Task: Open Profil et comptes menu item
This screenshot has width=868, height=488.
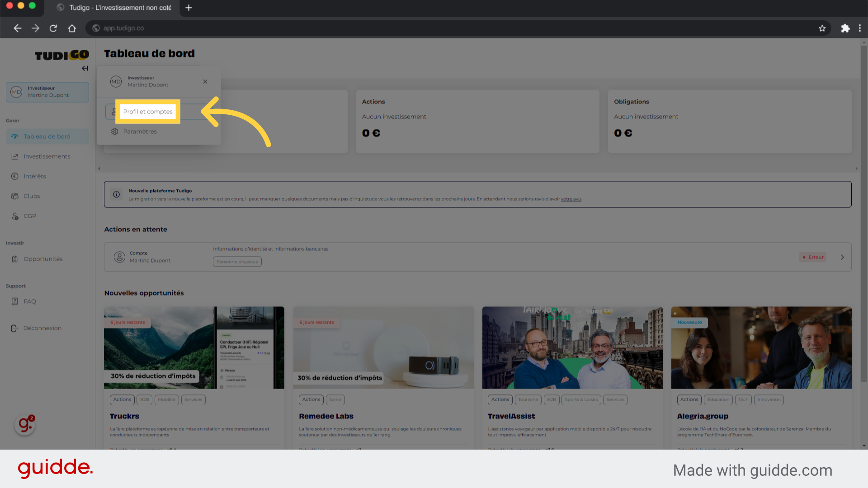Action: tap(147, 112)
